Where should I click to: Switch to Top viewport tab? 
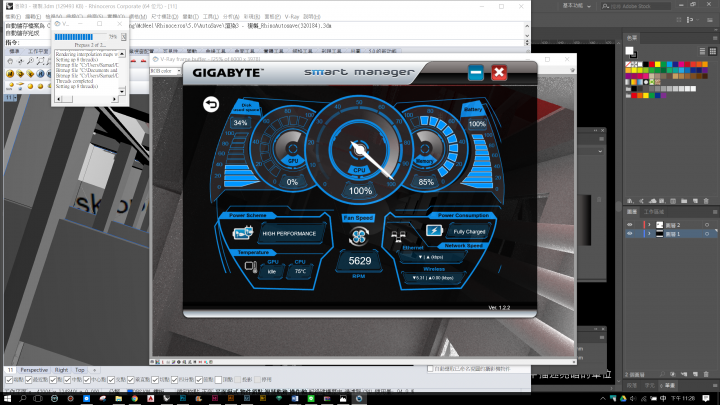(79, 370)
